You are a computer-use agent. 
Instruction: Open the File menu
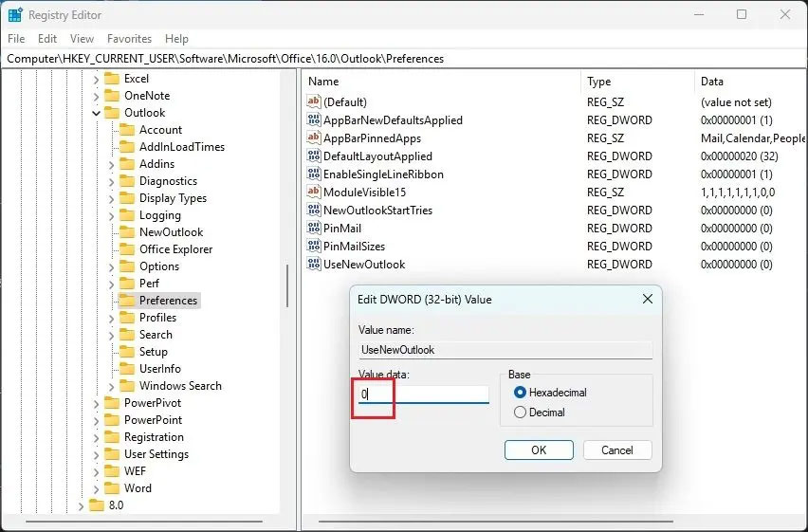[16, 39]
